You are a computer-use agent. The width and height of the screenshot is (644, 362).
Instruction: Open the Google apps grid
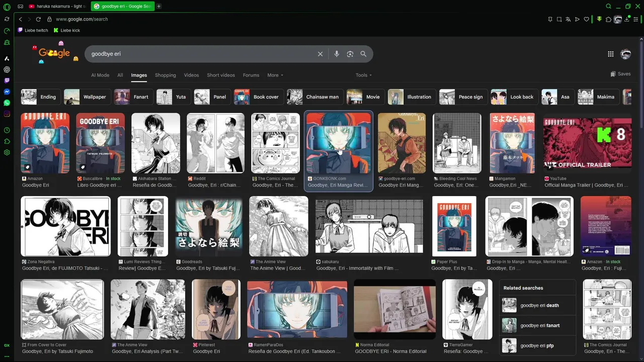610,54
